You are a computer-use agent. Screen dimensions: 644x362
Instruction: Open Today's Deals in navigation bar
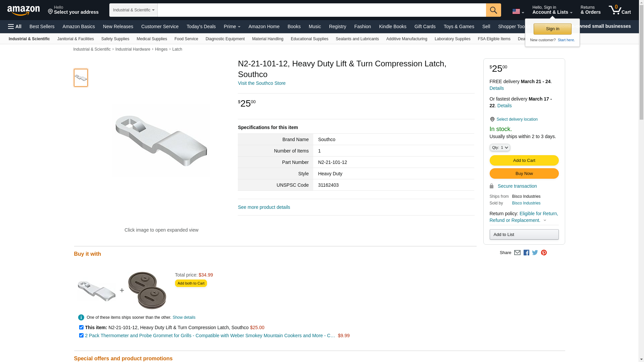(201, 26)
